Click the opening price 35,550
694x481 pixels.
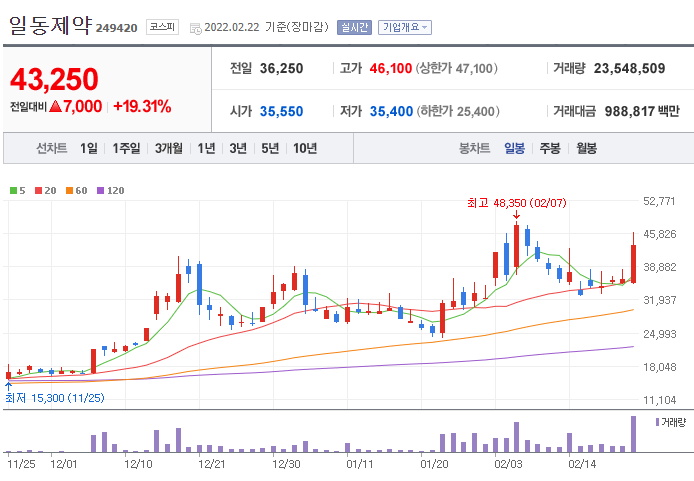click(x=281, y=112)
